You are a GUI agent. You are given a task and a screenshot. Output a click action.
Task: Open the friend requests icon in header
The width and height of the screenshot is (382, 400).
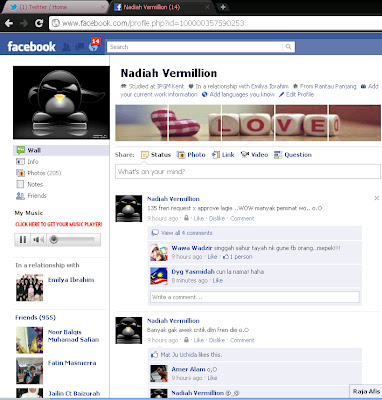click(x=66, y=47)
